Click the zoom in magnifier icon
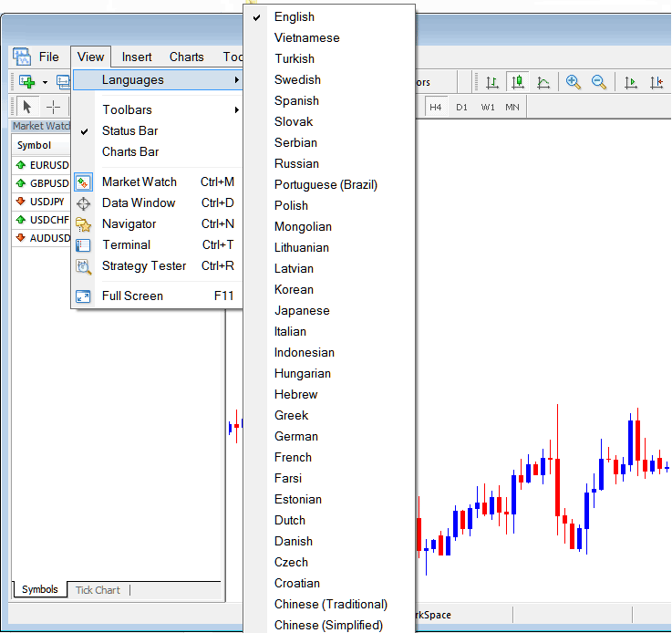672x633 pixels. [x=574, y=82]
